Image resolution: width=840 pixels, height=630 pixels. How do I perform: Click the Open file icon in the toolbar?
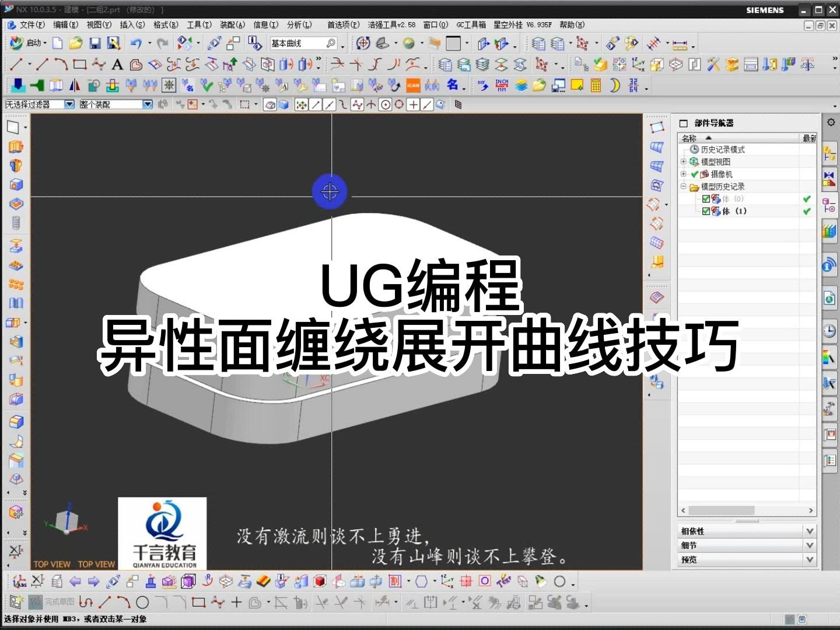click(75, 43)
